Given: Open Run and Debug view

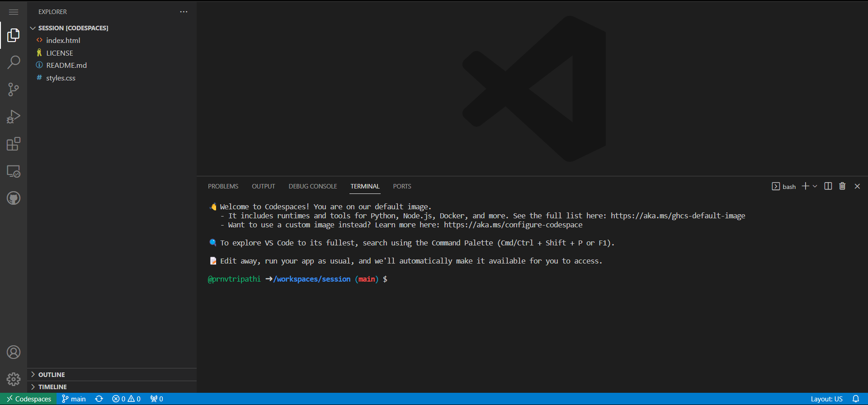Looking at the screenshot, I should coord(14,117).
